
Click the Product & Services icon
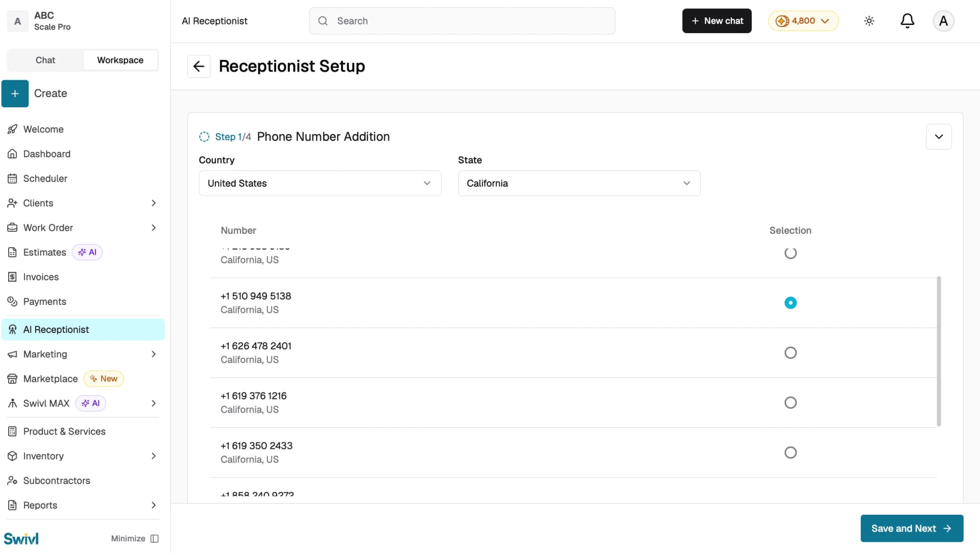point(12,431)
